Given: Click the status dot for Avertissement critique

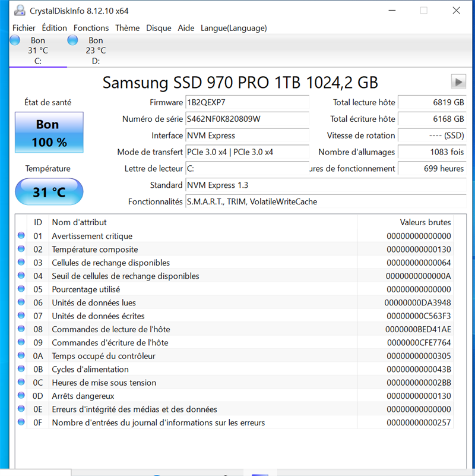Looking at the screenshot, I should (21, 235).
